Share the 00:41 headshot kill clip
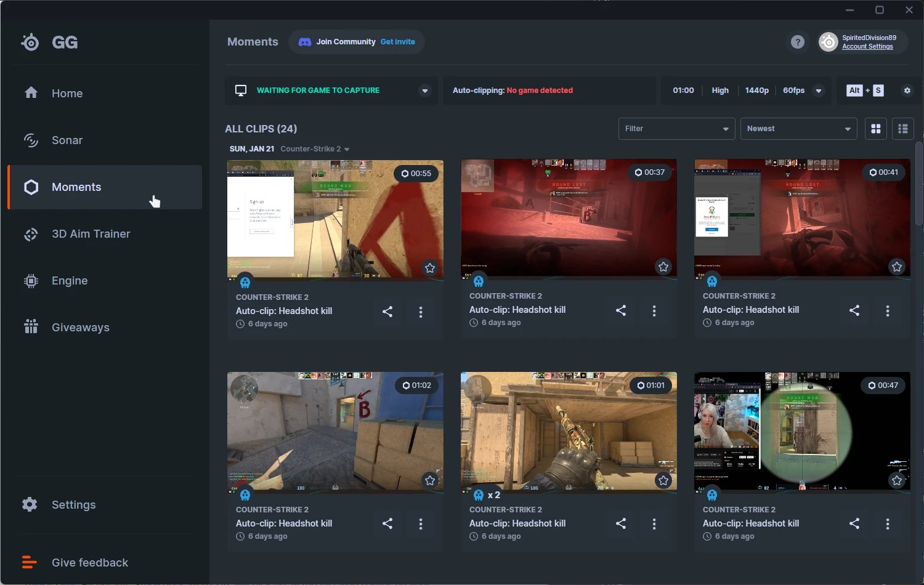This screenshot has width=924, height=585. [x=854, y=310]
